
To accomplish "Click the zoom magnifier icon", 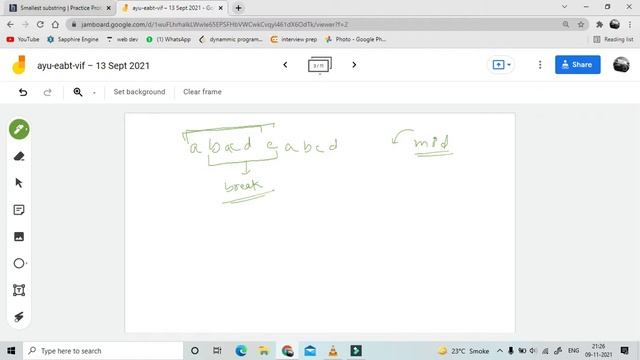I will click(78, 92).
